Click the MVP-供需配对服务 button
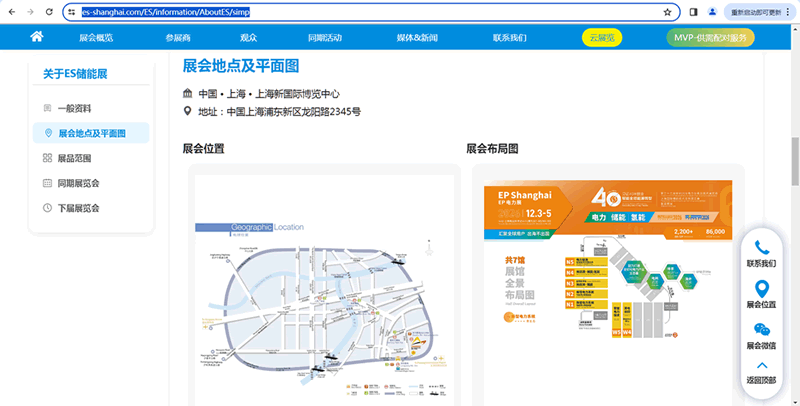Viewport: 800px width, 406px height. pos(710,38)
